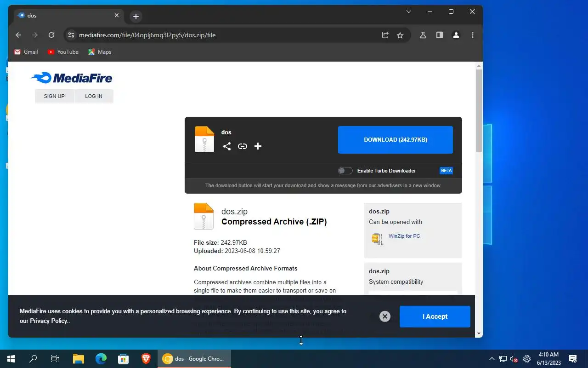Click the 'Compressed Archive (.ZIP)' heading
588x368 pixels.
274,222
